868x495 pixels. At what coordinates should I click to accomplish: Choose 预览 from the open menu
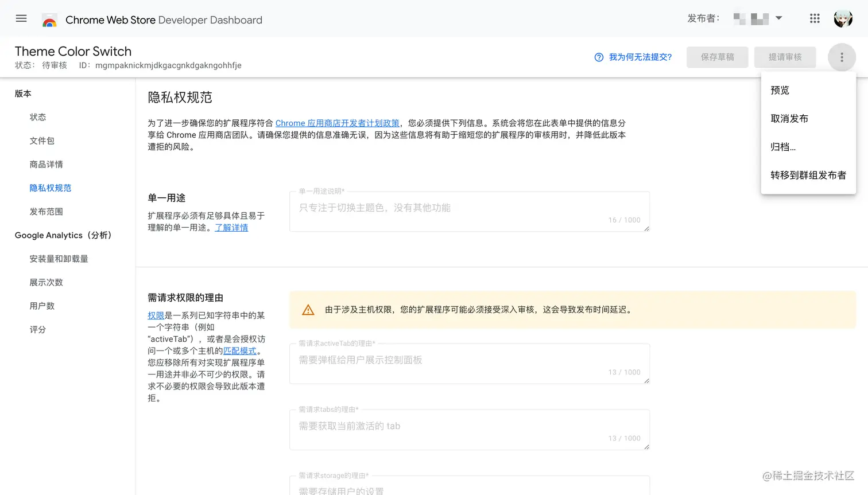tap(779, 89)
